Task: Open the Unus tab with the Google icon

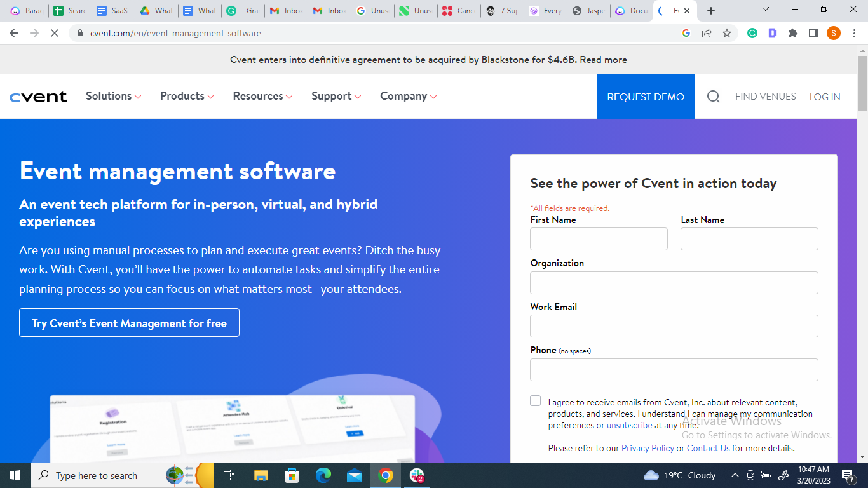Action: coord(372,11)
